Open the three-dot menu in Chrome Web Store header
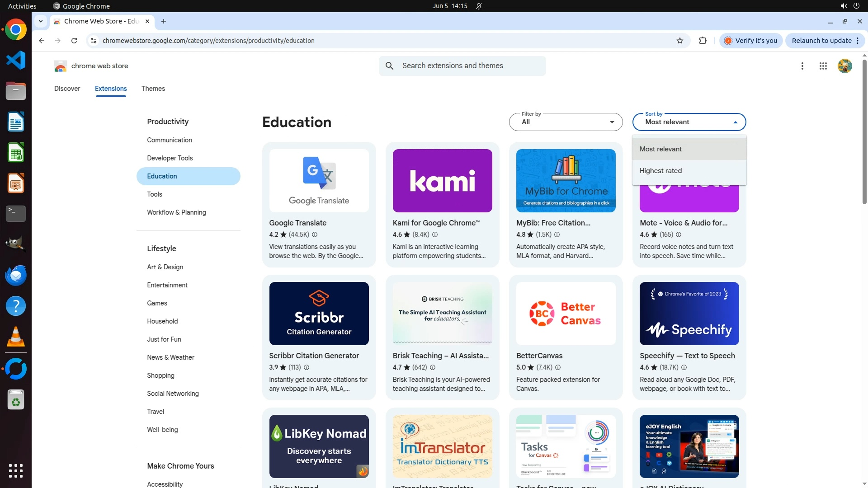Image resolution: width=868 pixels, height=488 pixels. (802, 66)
